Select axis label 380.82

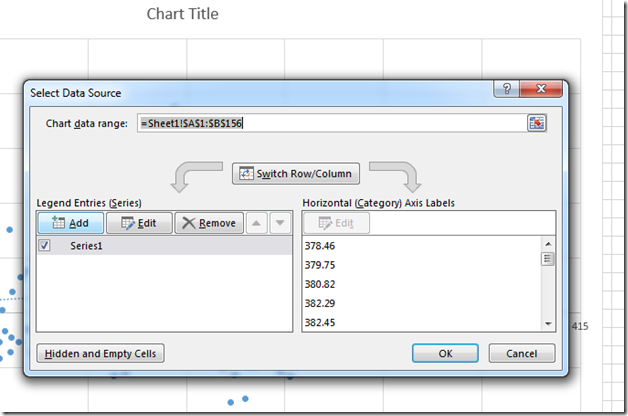pos(321,284)
